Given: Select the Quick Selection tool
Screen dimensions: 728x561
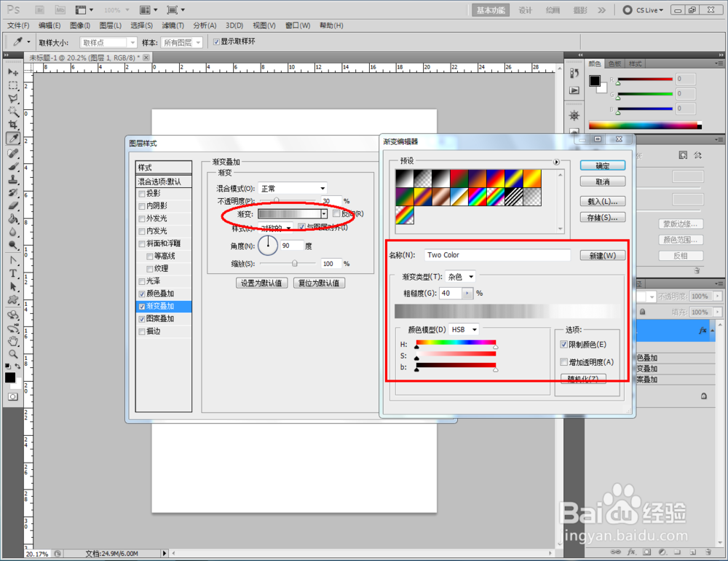Looking at the screenshot, I should pyautogui.click(x=13, y=111).
